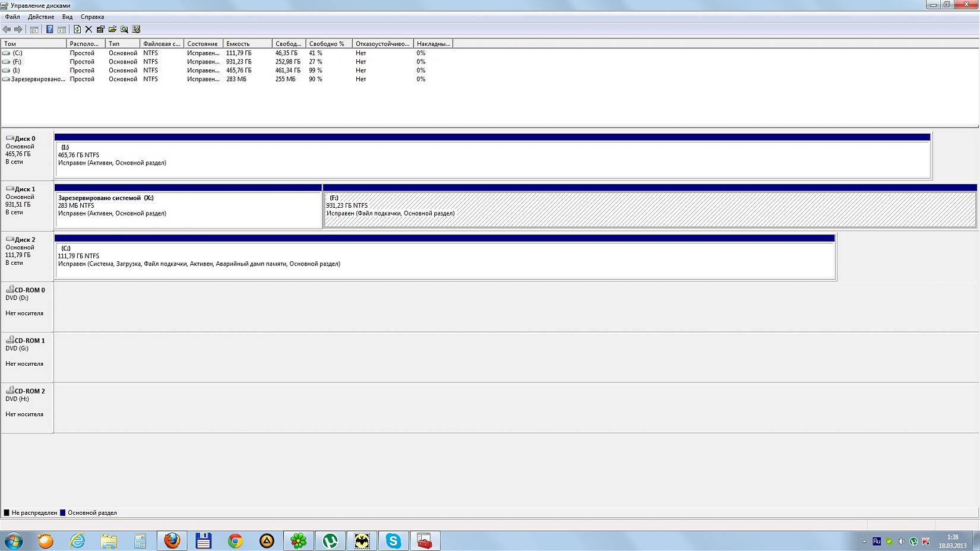The height and width of the screenshot is (551, 980).
Task: Select the Диск 1 label block
Action: [27, 206]
